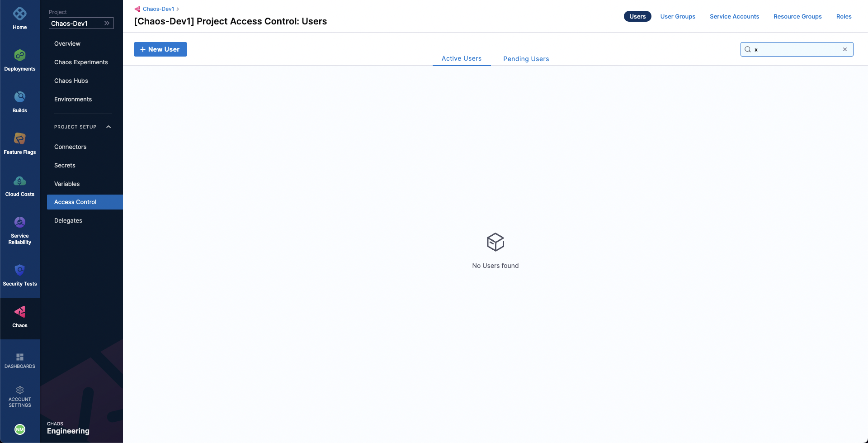Open Dashboards from the sidebar
Image resolution: width=868 pixels, height=443 pixels.
[20, 361]
